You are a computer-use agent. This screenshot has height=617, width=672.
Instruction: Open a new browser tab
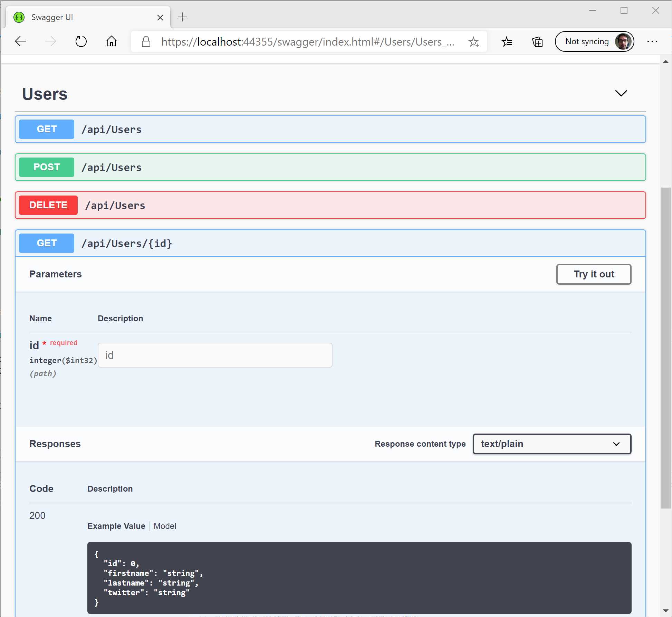182,17
